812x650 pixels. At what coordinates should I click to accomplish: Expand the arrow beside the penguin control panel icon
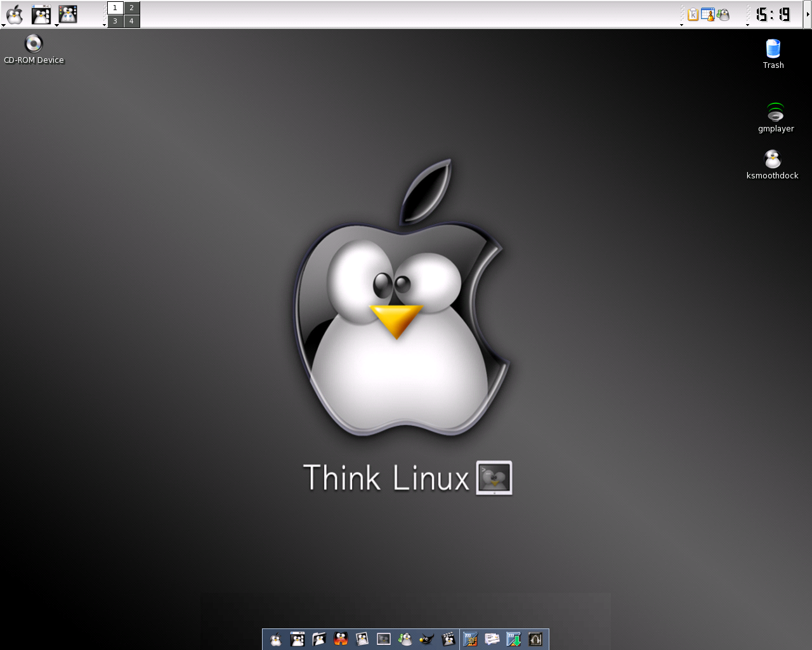click(56, 25)
